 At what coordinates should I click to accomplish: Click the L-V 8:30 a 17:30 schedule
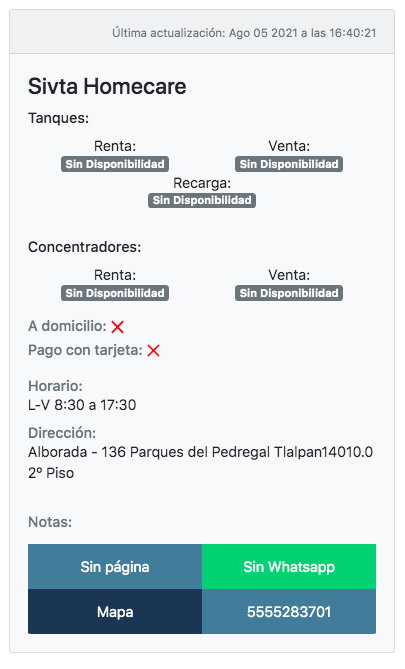point(82,405)
